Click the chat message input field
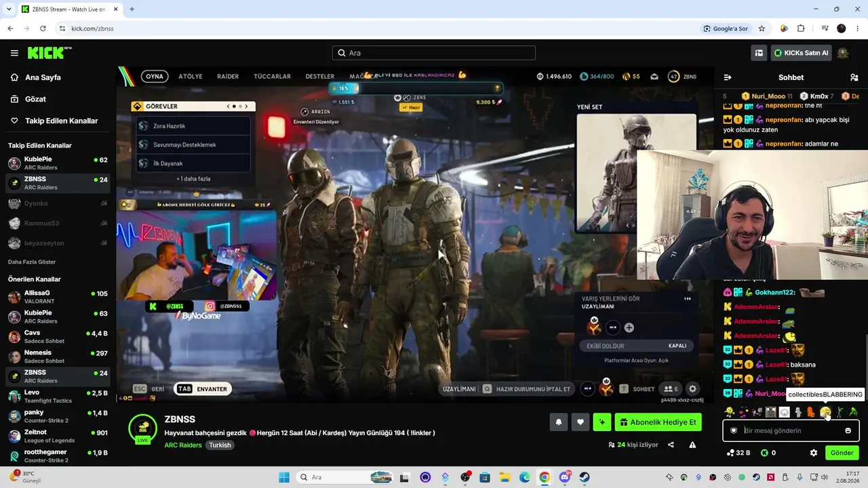The height and width of the screenshot is (488, 868). tap(791, 430)
